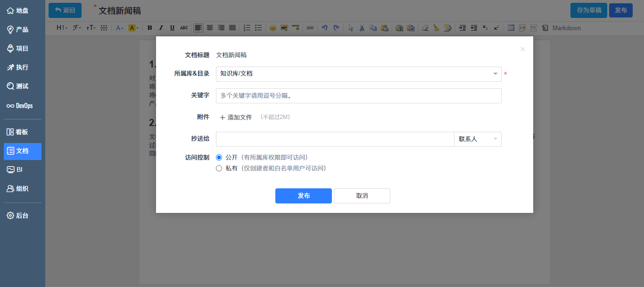The width and height of the screenshot is (644, 287).
Task: Select the 公开 access option
Action: [x=219, y=157]
